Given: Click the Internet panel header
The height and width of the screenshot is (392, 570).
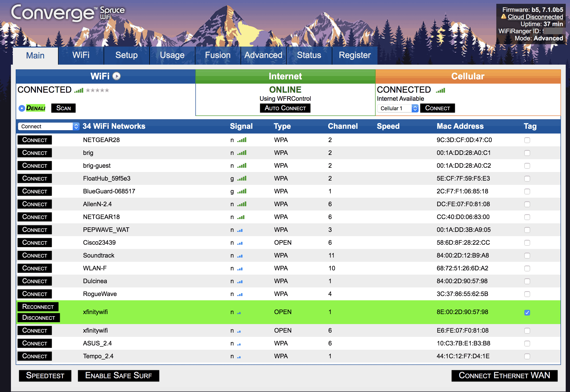Looking at the screenshot, I should (x=285, y=76).
